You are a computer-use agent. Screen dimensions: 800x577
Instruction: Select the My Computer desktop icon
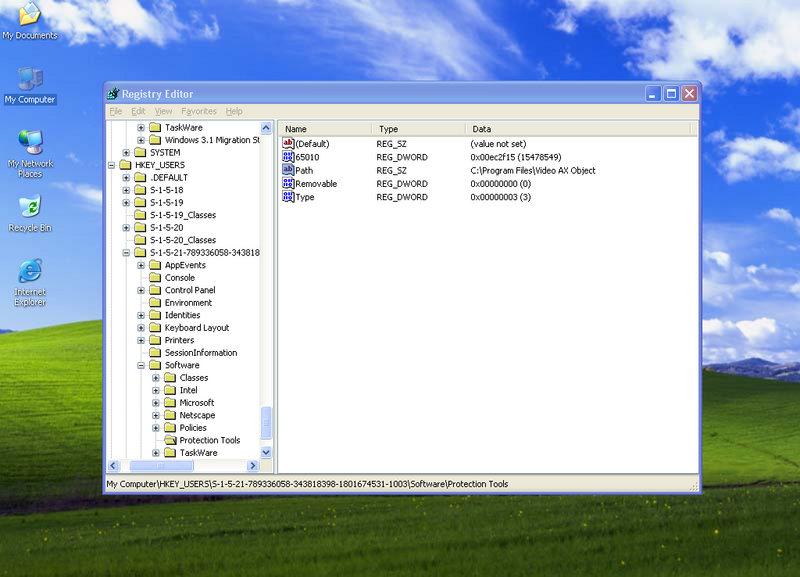(30, 86)
